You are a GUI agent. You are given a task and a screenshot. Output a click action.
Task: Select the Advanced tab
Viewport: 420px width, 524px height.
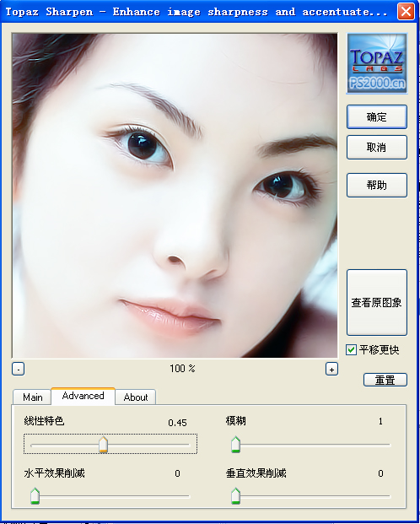[x=83, y=396]
